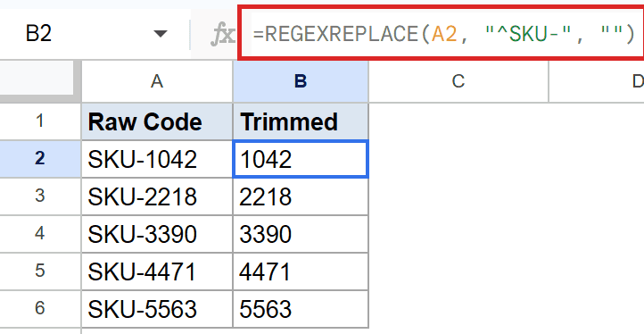The width and height of the screenshot is (644, 334).
Task: Select row 4 header
Action: (x=40, y=234)
